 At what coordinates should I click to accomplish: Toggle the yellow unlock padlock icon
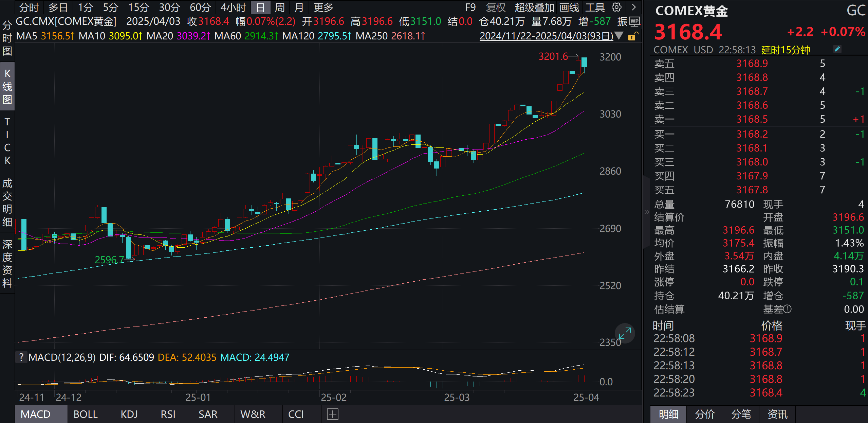pyautogui.click(x=632, y=36)
